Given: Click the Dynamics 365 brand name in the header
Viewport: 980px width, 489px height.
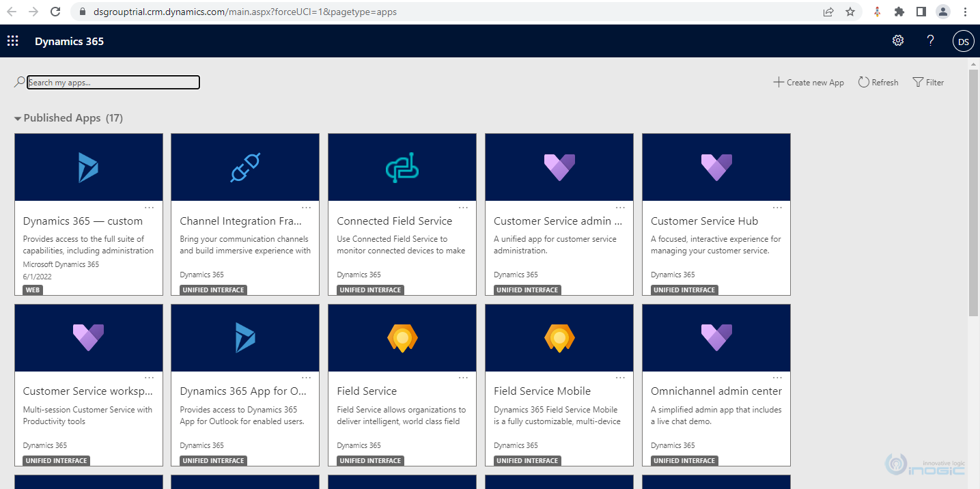Looking at the screenshot, I should pos(69,41).
